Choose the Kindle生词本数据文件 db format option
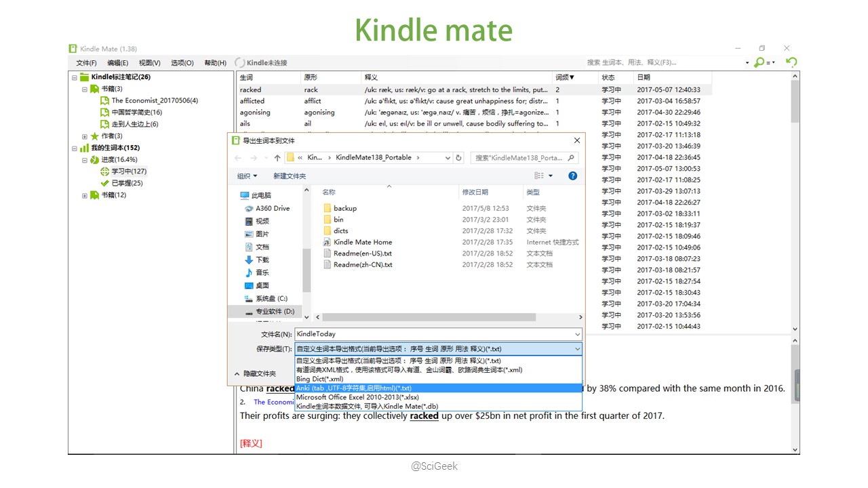This screenshot has height=488, width=868. (x=438, y=406)
